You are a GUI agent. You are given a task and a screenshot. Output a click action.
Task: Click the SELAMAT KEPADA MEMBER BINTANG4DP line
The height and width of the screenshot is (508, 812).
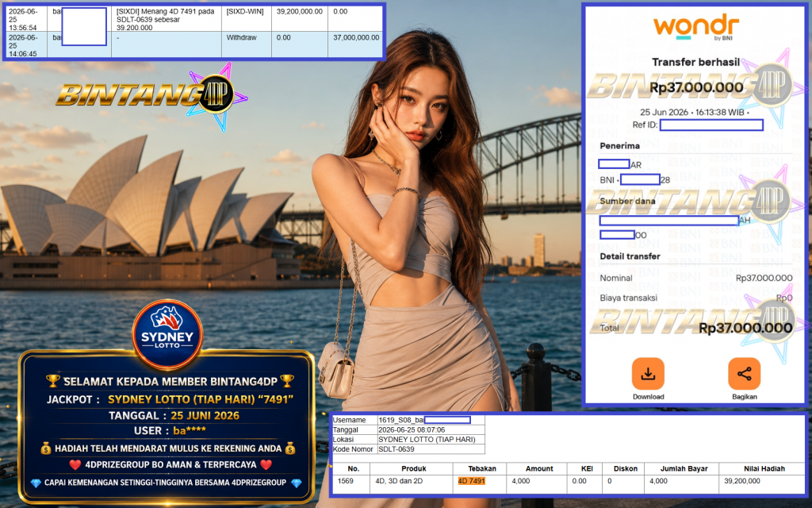pos(170,382)
